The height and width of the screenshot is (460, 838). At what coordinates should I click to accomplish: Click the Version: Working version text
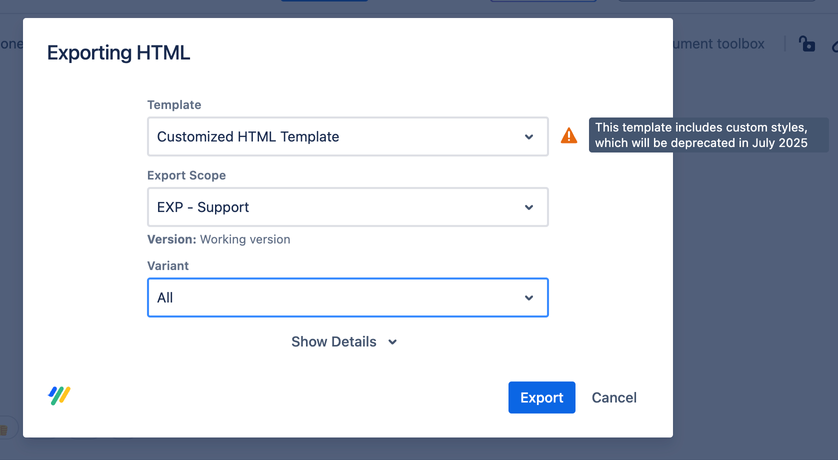(x=219, y=239)
